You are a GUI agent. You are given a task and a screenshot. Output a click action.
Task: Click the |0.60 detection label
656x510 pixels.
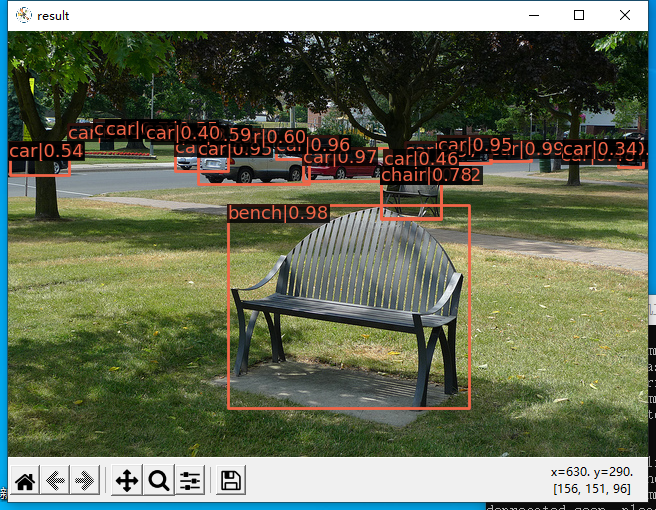[285, 136]
